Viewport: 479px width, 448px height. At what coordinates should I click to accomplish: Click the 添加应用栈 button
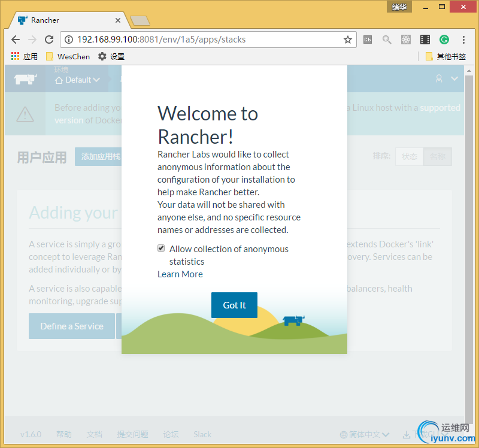pos(98,156)
